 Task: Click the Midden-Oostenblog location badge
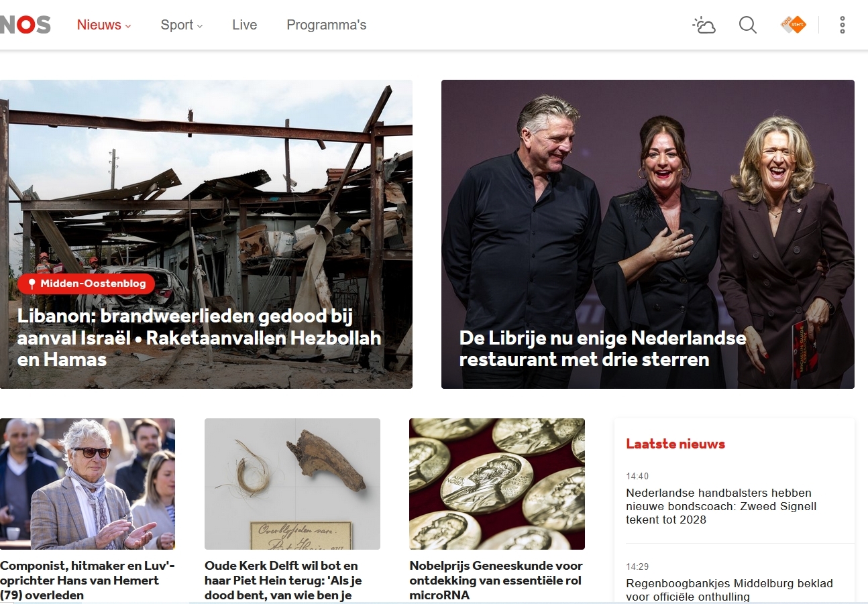tap(86, 284)
